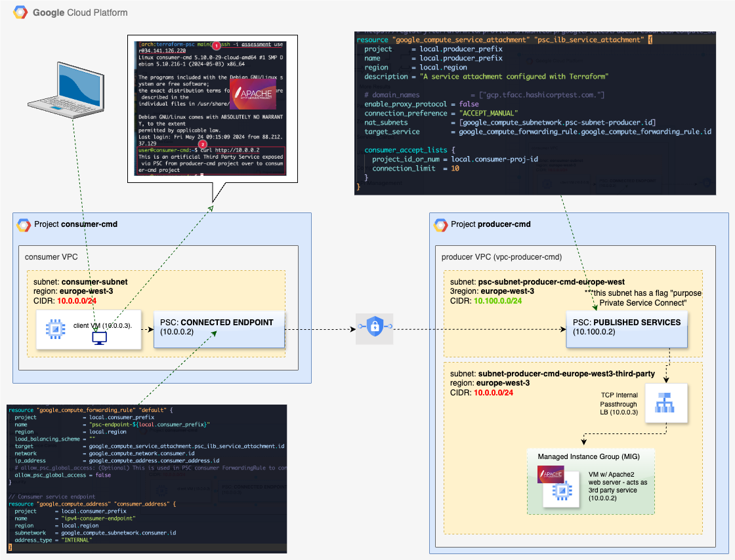Click the producer-cmd project hexagon icon
This screenshot has height=560, width=735.
(440, 225)
